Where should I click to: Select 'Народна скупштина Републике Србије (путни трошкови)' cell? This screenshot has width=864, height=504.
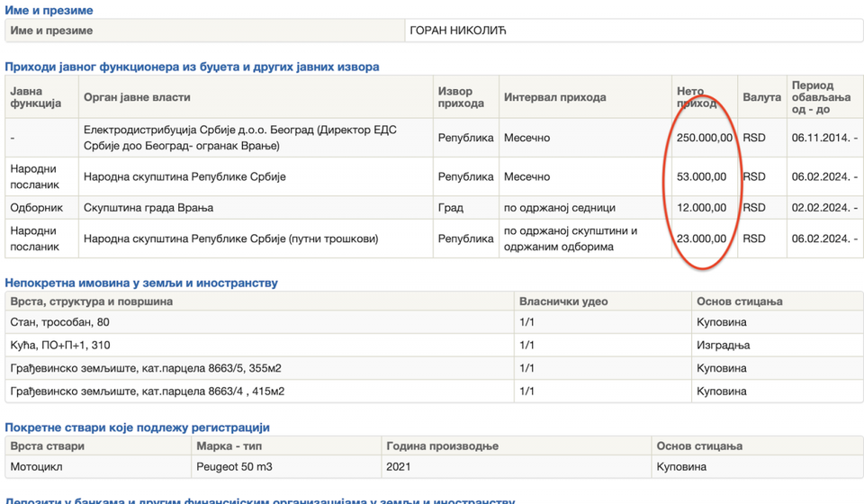coord(256,238)
